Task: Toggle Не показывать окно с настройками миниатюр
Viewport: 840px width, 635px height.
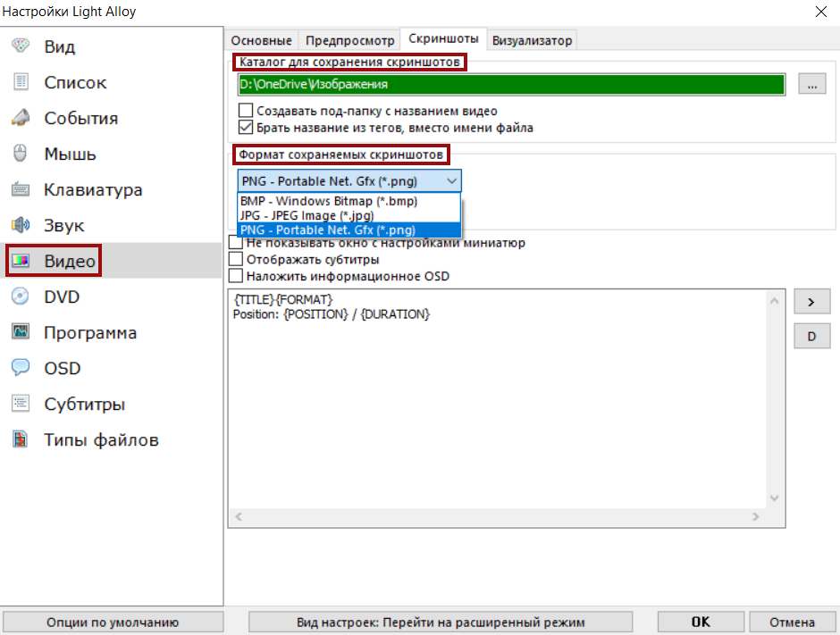Action: [x=236, y=243]
